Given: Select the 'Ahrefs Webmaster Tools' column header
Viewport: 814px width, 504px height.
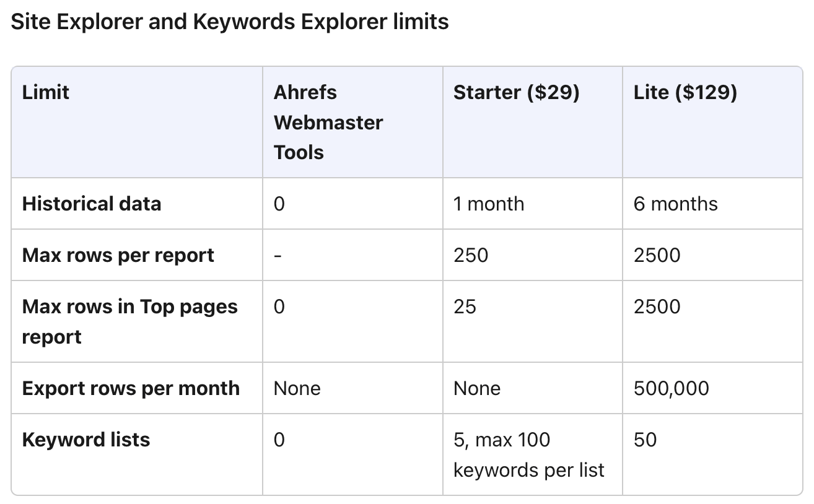Looking at the screenshot, I should click(328, 123).
